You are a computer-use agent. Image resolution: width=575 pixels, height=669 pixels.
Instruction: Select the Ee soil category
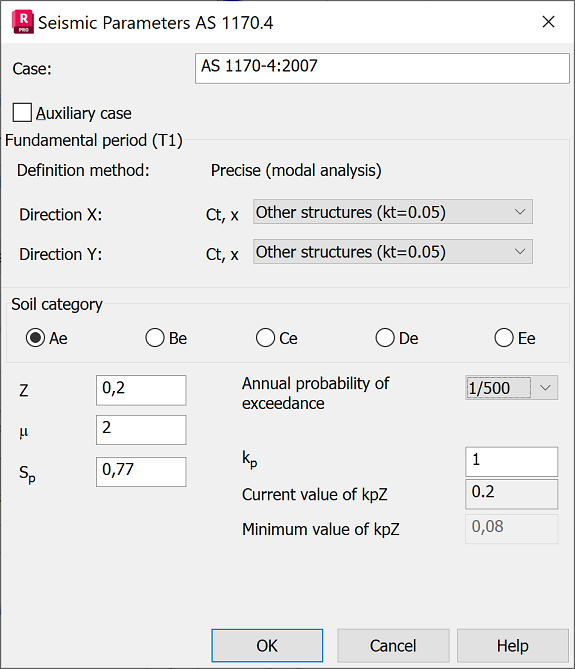tap(504, 338)
